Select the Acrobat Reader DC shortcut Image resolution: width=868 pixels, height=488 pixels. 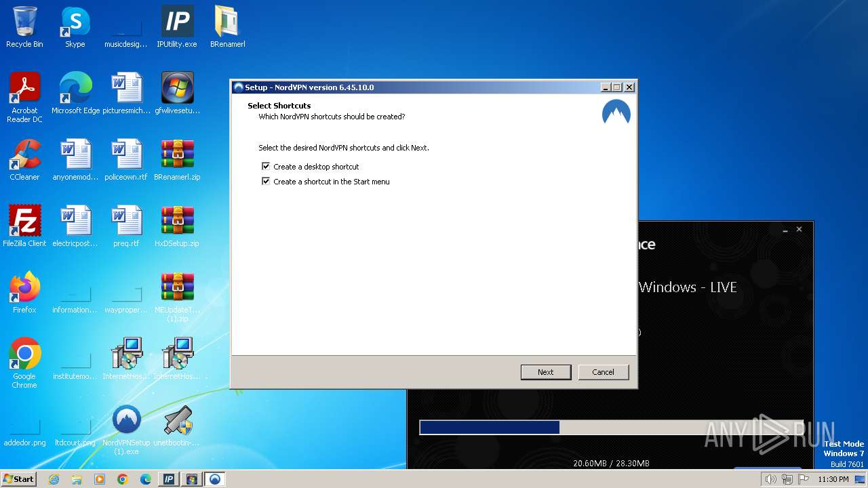24,98
